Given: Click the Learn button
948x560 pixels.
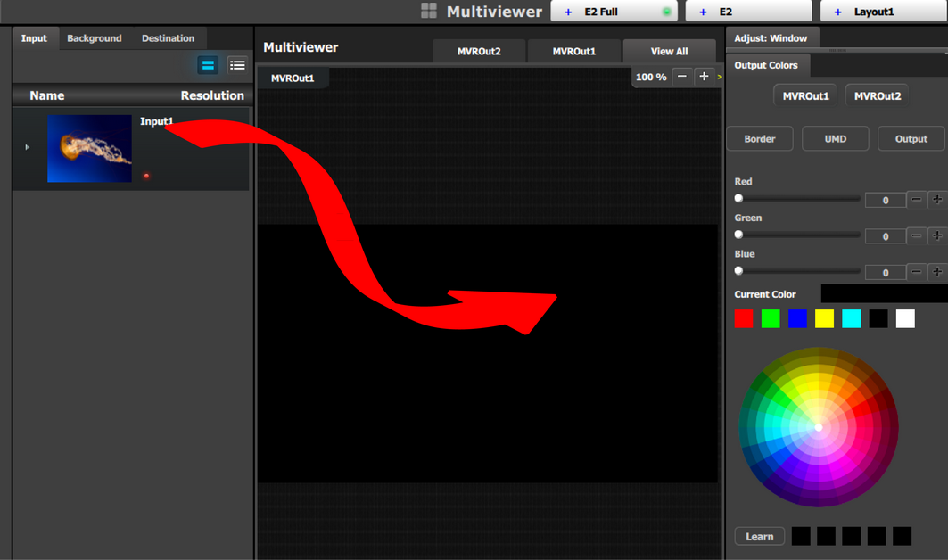Looking at the screenshot, I should point(759,537).
